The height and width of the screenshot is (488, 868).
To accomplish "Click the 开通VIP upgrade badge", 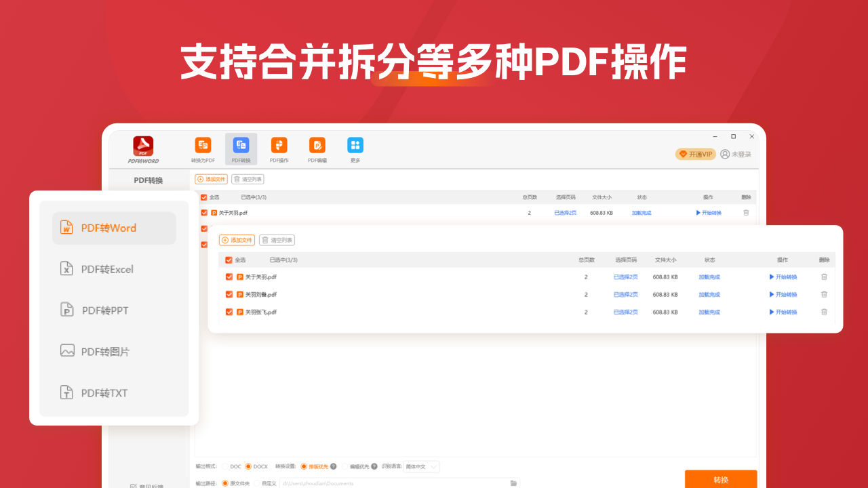I will [x=694, y=154].
